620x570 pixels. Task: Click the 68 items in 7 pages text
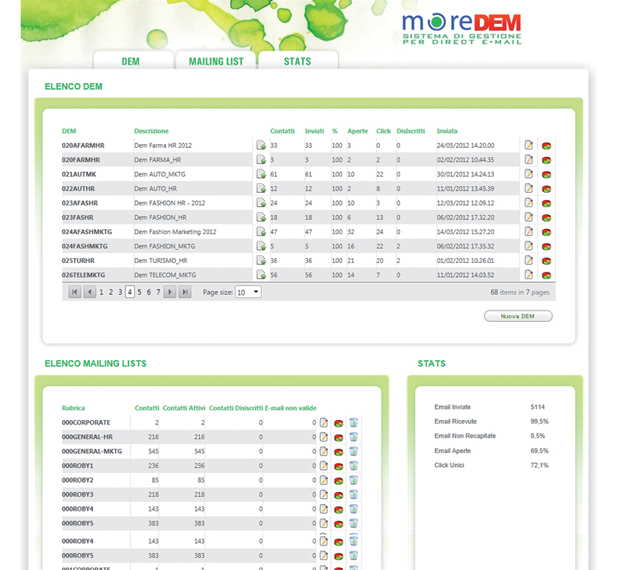[x=520, y=292]
